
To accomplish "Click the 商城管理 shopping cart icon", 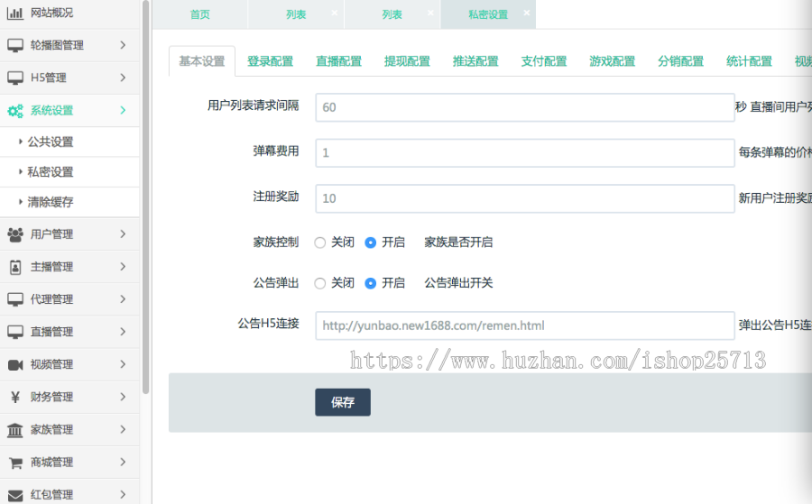I will coord(15,463).
